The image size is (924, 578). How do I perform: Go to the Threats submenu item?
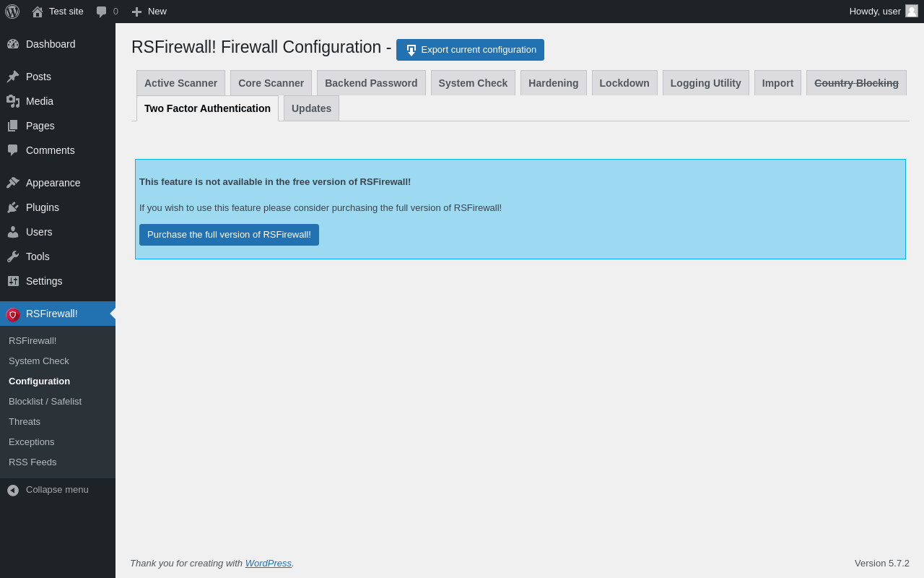(25, 422)
